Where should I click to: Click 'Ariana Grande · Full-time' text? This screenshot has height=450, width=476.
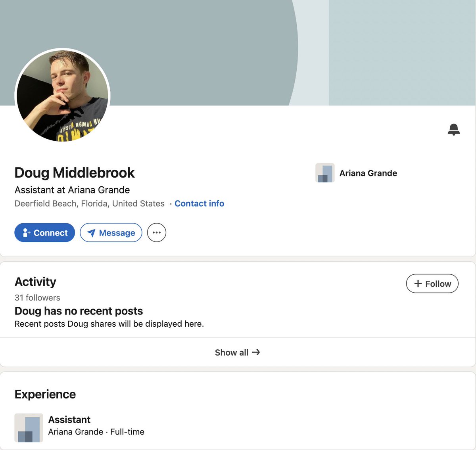click(x=96, y=432)
